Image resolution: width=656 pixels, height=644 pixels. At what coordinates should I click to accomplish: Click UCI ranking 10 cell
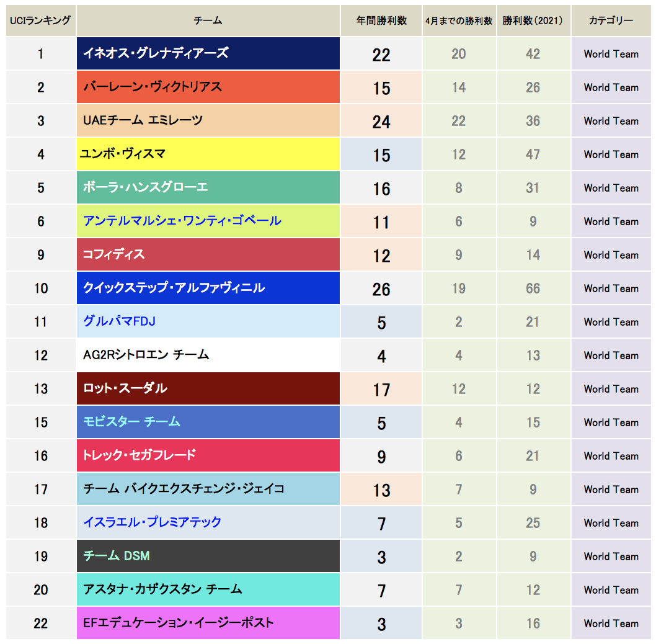[x=41, y=288]
